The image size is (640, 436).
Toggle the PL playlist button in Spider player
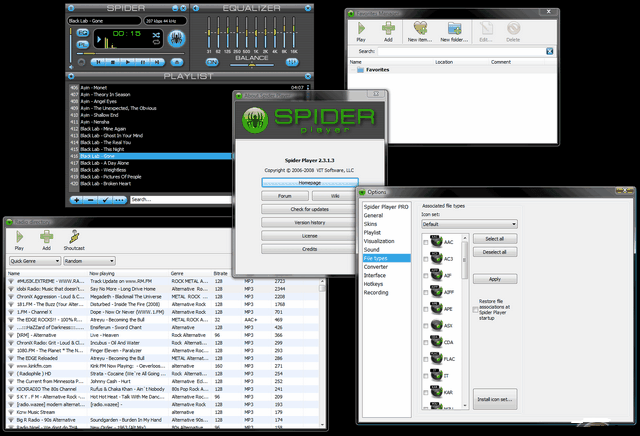pyautogui.click(x=83, y=44)
